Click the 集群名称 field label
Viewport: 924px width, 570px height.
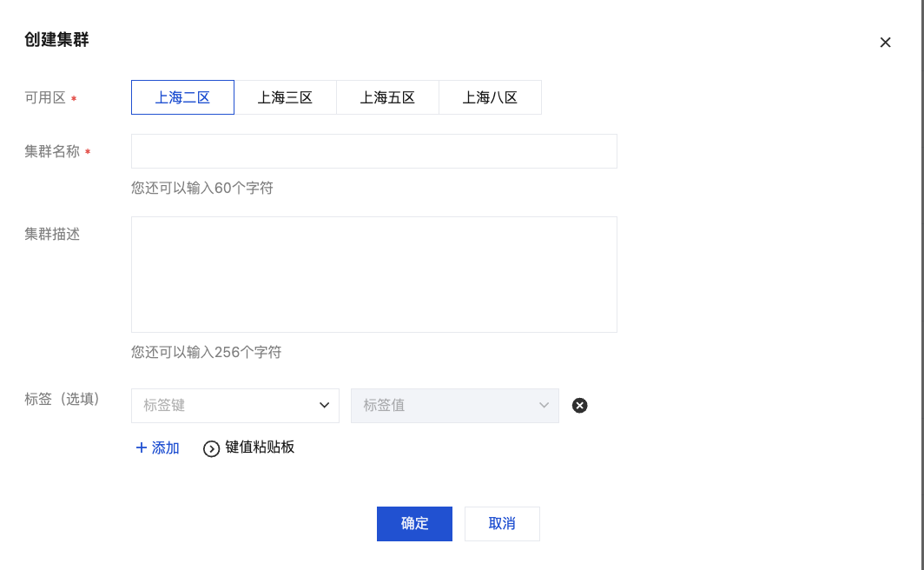52,151
